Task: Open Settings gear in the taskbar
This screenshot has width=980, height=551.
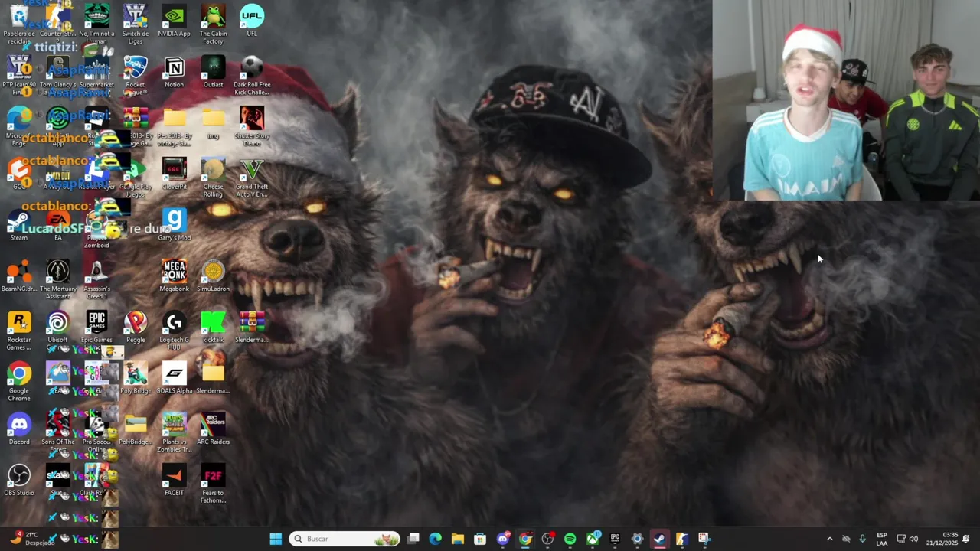Action: (x=637, y=539)
